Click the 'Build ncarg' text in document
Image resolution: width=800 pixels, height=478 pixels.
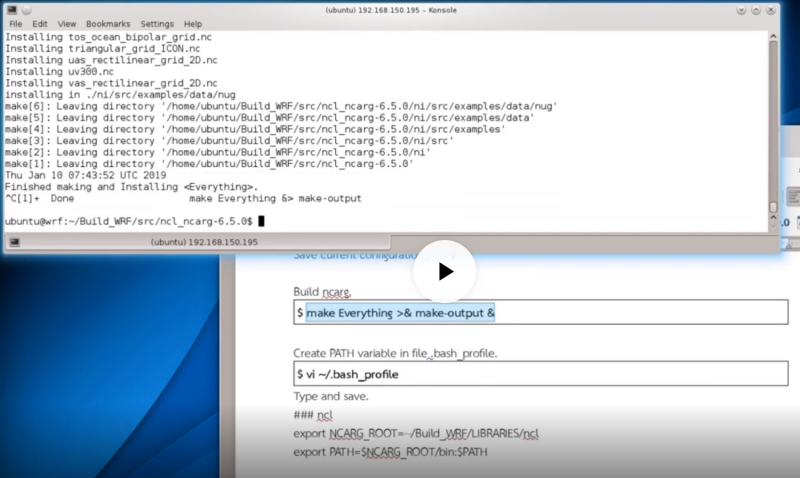[320, 291]
